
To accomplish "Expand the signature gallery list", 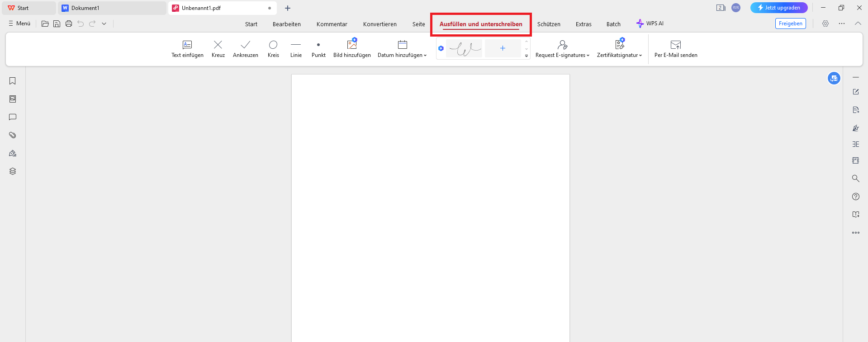I will point(526,56).
